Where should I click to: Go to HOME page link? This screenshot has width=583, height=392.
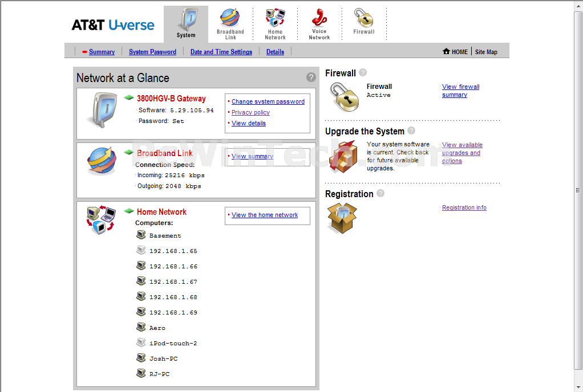click(x=460, y=52)
